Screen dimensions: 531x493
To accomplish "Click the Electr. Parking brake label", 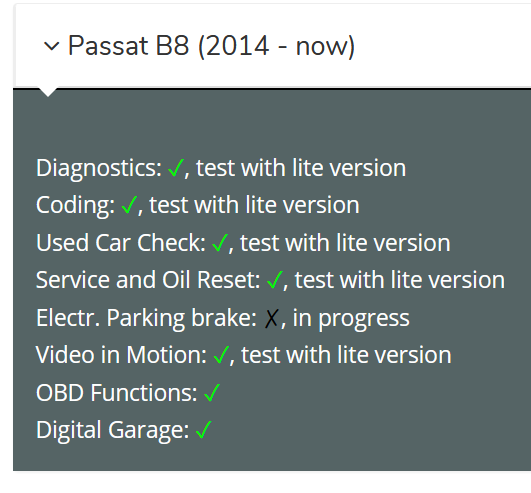I will pyautogui.click(x=147, y=319).
